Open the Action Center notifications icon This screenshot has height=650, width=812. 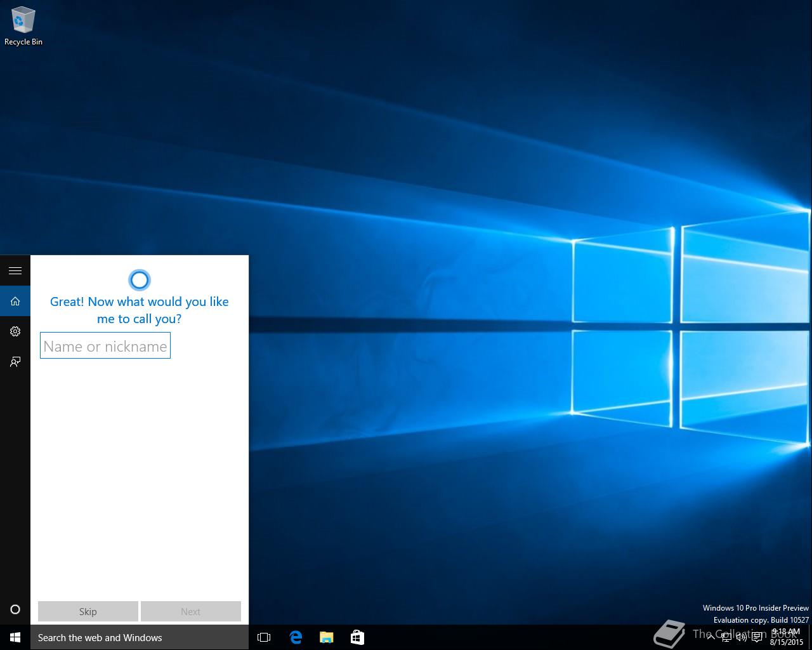pyautogui.click(x=757, y=637)
